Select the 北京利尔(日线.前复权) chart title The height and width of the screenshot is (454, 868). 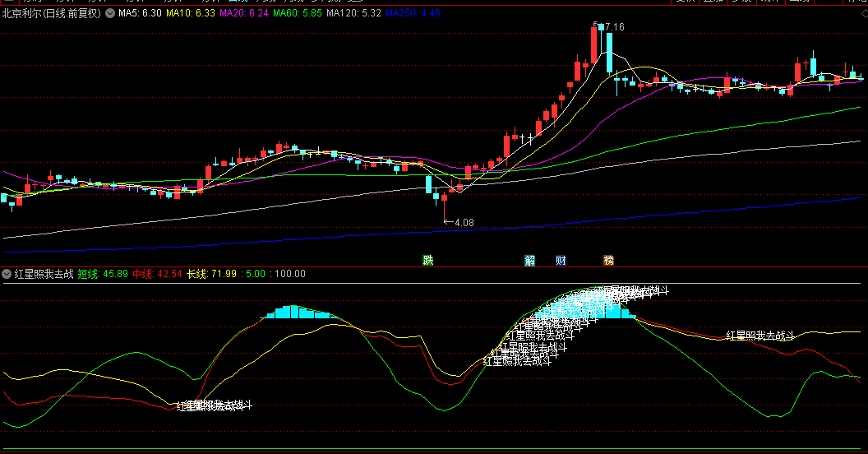pos(52,13)
